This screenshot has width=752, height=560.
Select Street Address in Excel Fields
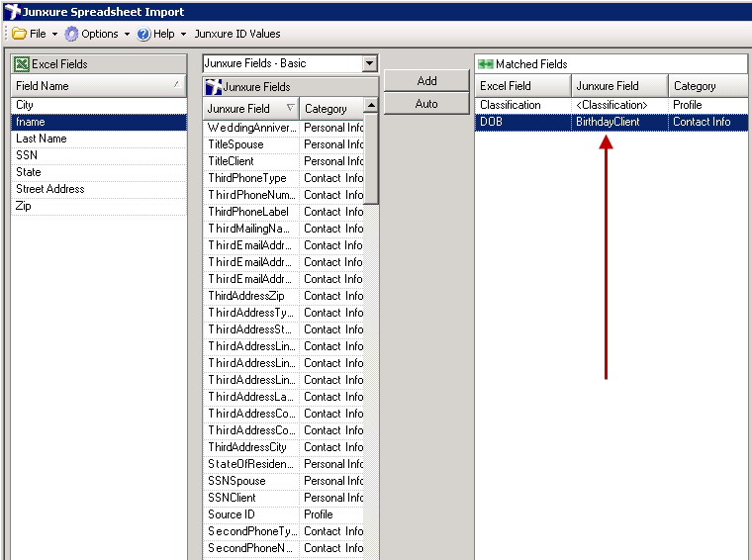click(x=99, y=189)
